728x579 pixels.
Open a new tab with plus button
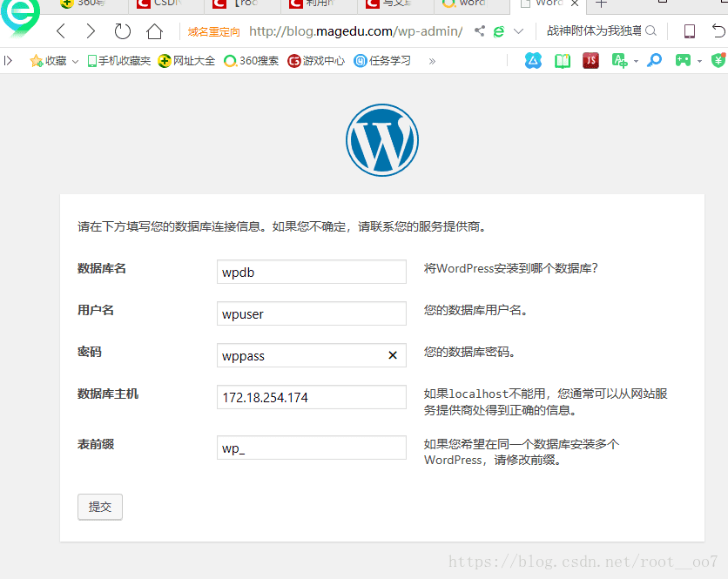[x=601, y=4]
